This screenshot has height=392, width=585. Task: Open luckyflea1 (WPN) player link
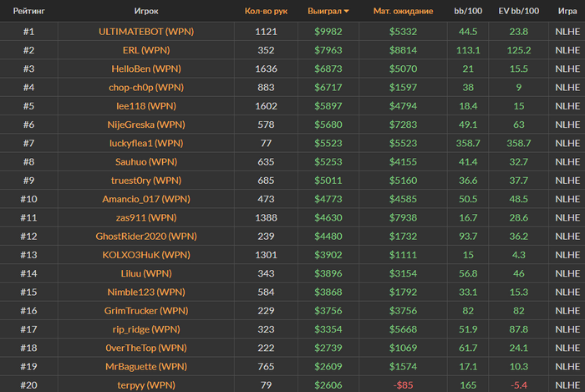(x=146, y=143)
